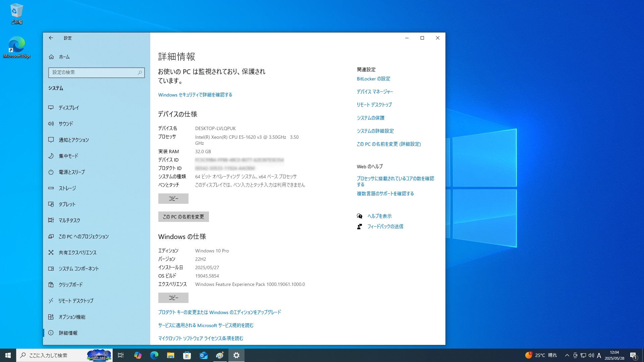Open the notification center icon

coord(634,355)
